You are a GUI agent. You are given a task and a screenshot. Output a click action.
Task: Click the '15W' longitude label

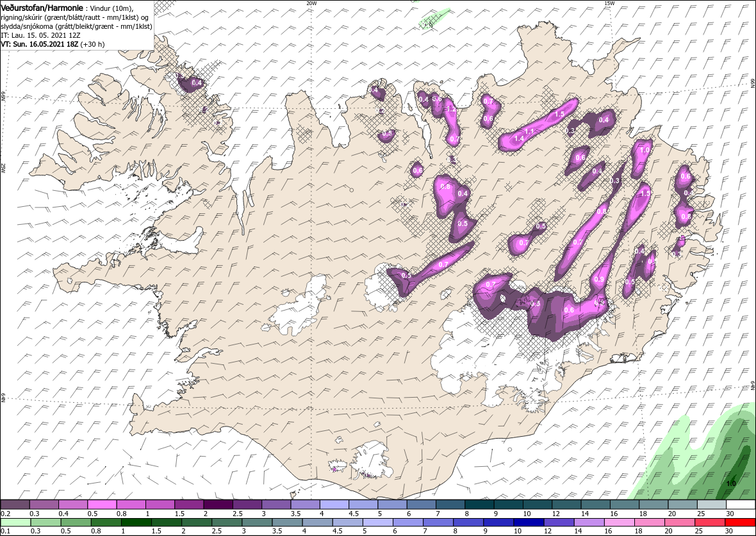[609, 3]
